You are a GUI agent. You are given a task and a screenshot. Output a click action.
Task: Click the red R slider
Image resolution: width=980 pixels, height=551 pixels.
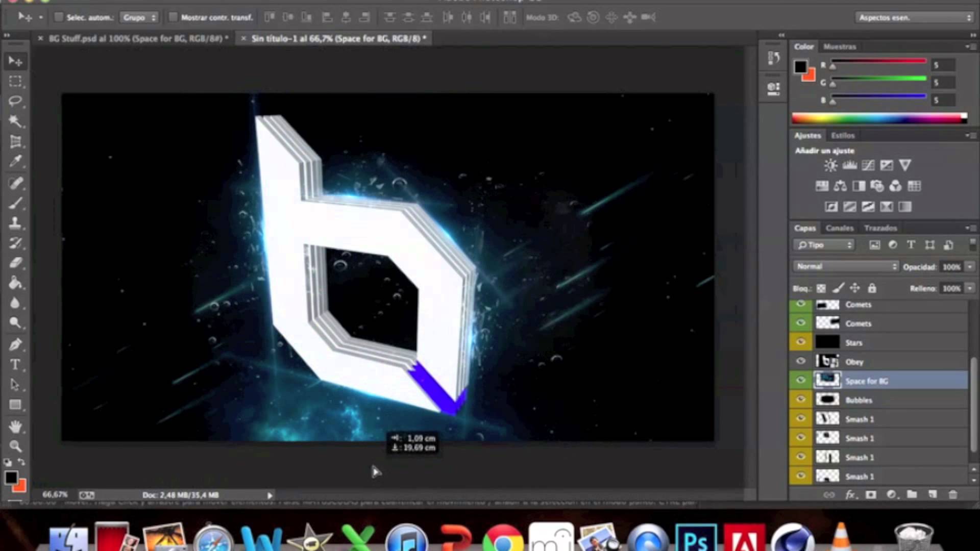point(879,61)
